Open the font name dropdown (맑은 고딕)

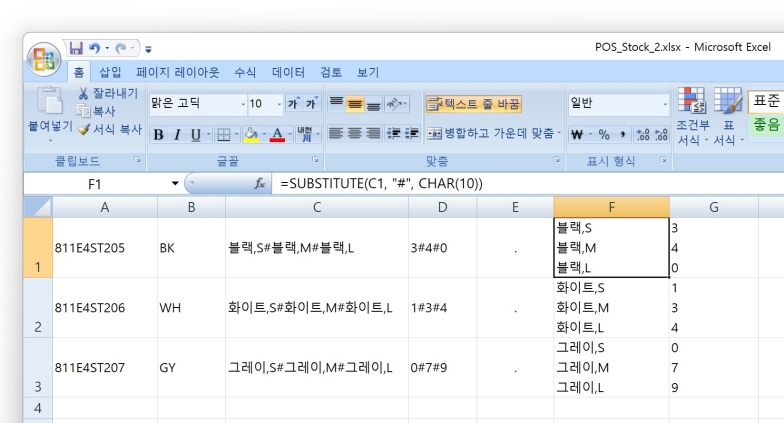(x=243, y=104)
